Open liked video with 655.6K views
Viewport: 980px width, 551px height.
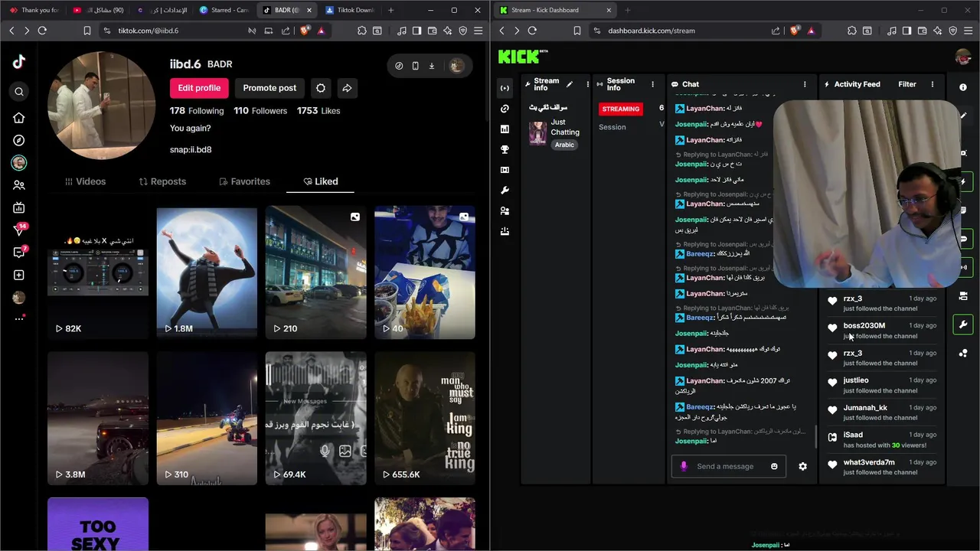pyautogui.click(x=425, y=419)
